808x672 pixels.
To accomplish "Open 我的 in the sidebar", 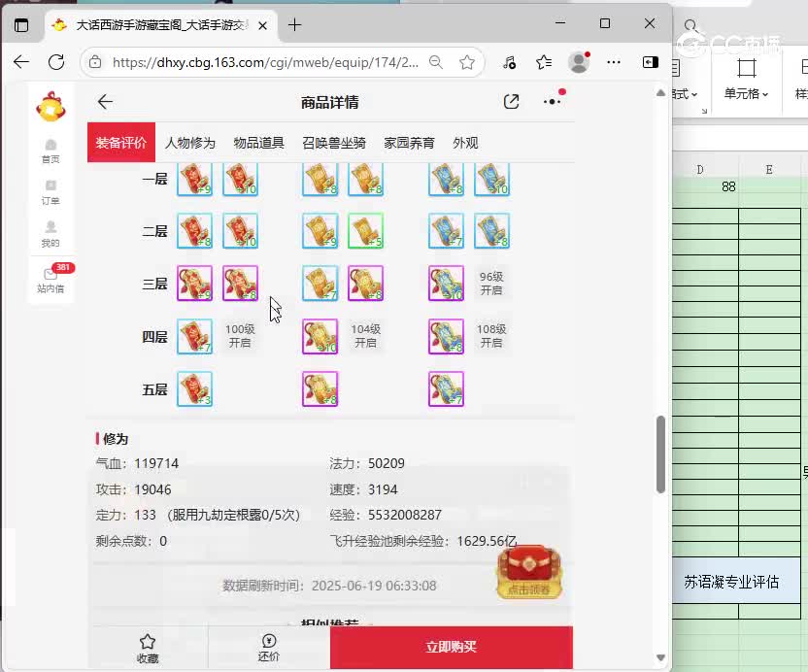I will click(x=50, y=234).
